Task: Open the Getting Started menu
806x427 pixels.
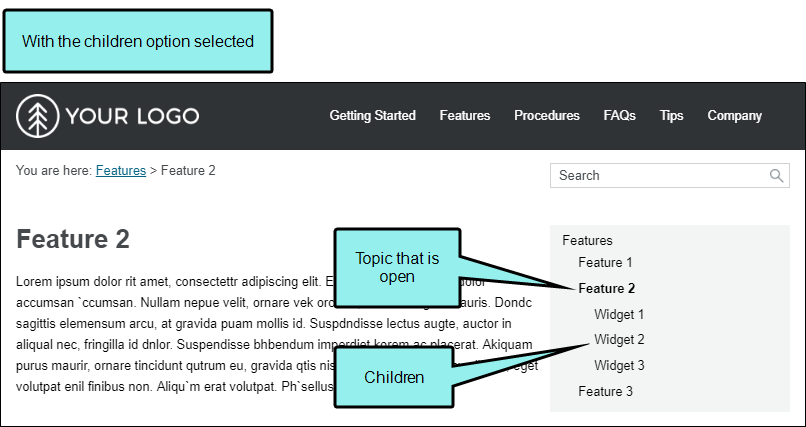Action: click(x=373, y=116)
